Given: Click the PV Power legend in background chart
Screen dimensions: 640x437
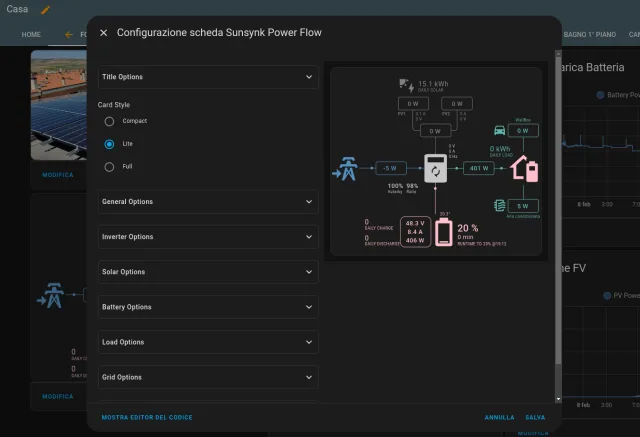Looking at the screenshot, I should click(x=621, y=295).
